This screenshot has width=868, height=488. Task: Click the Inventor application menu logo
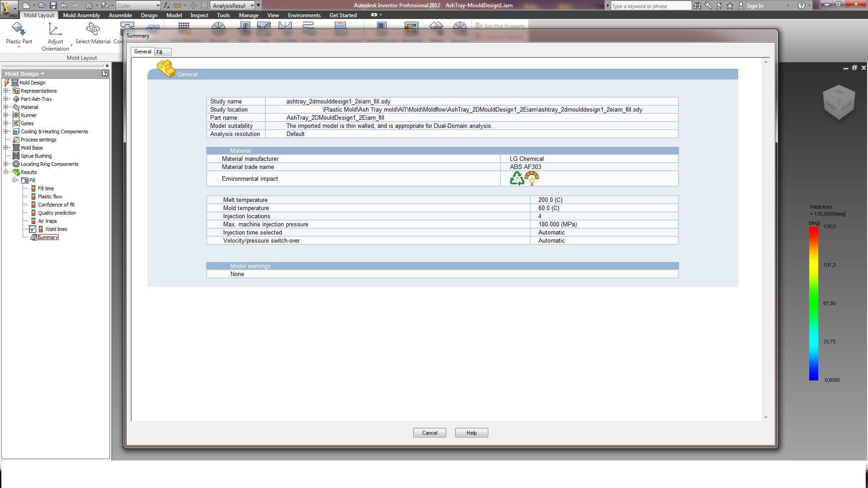[9, 8]
